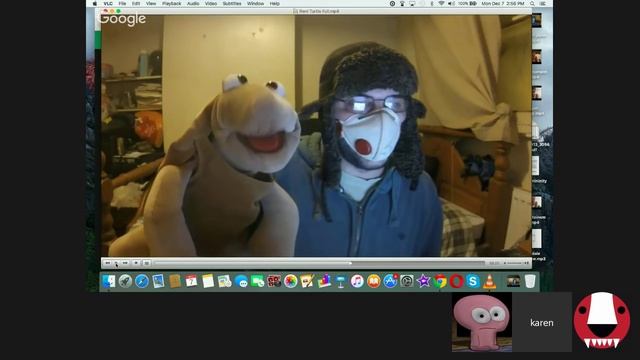640x360 pixels.
Task: Open the Help menu
Action: [275, 3]
